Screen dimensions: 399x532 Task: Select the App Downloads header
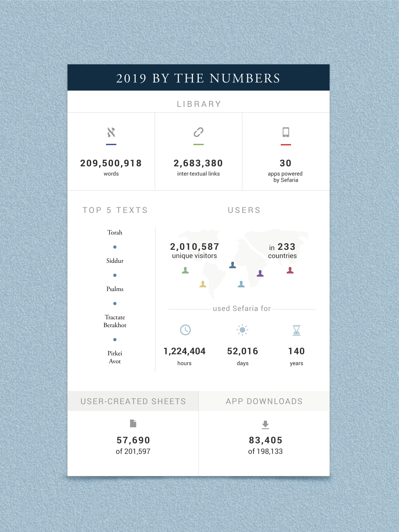coord(264,401)
